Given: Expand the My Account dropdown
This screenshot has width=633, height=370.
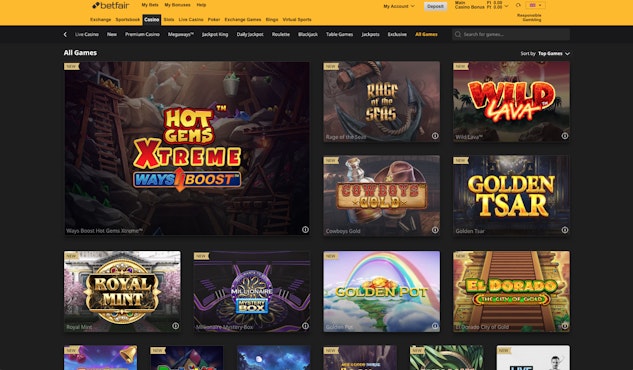Looking at the screenshot, I should [x=399, y=6].
